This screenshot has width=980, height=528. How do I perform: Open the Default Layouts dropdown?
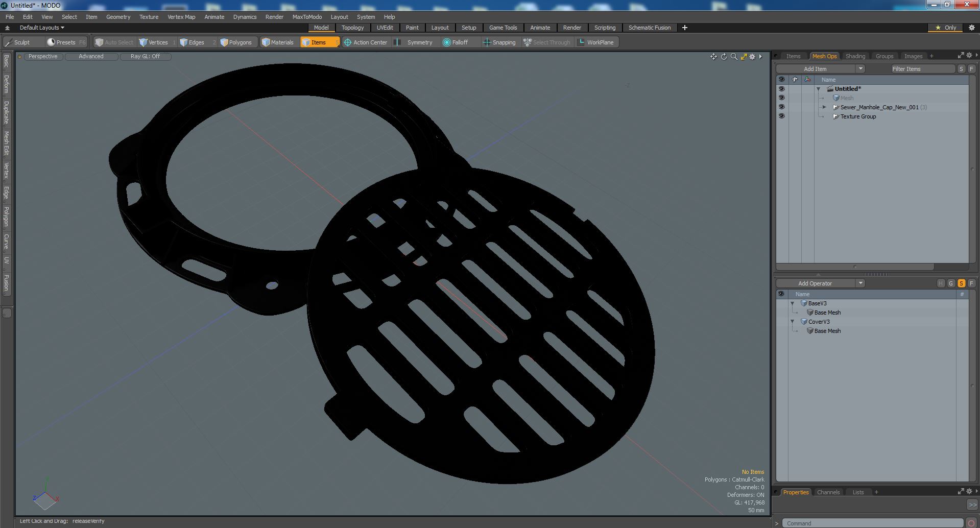[x=42, y=28]
